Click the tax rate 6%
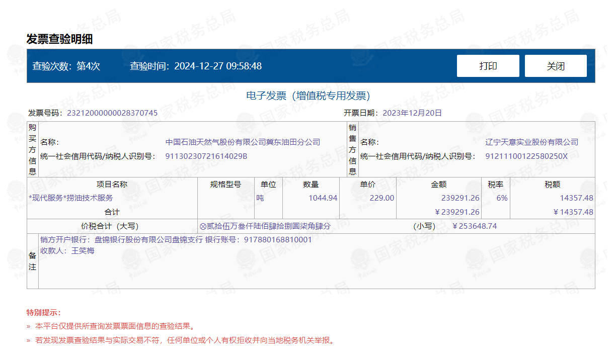Image resolution: width=614 pixels, height=364 pixels. pyautogui.click(x=502, y=198)
